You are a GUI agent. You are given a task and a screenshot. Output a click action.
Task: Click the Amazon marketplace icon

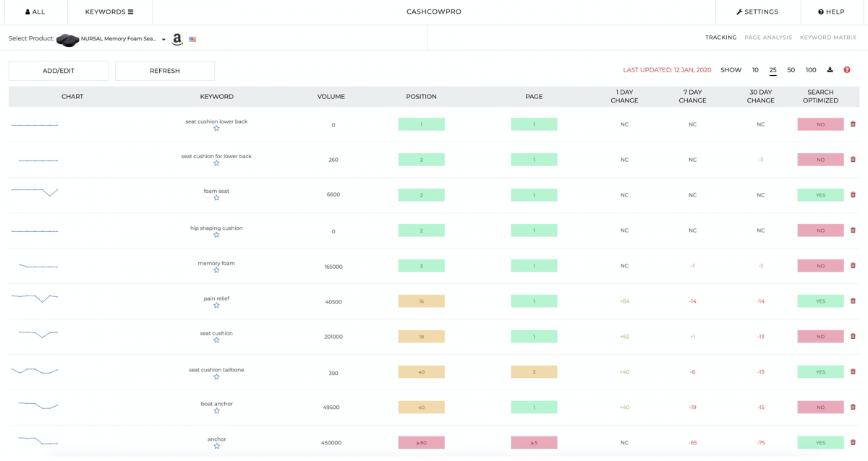pos(176,39)
